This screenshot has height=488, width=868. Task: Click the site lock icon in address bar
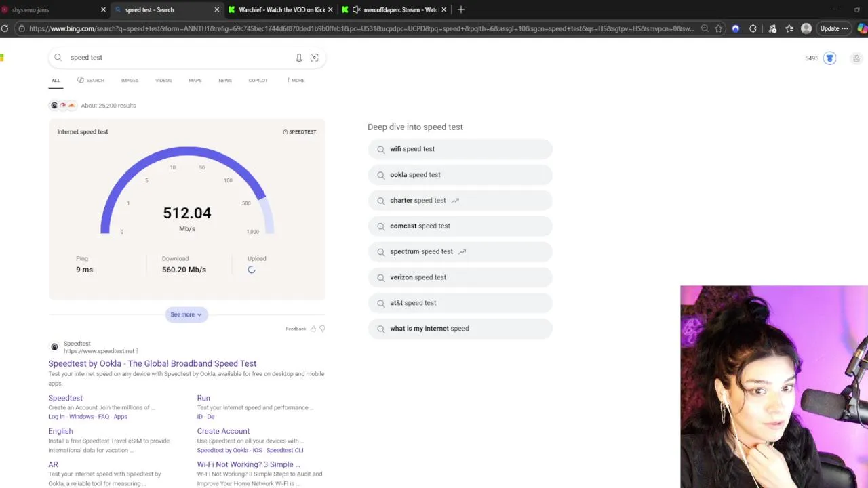[x=22, y=28]
